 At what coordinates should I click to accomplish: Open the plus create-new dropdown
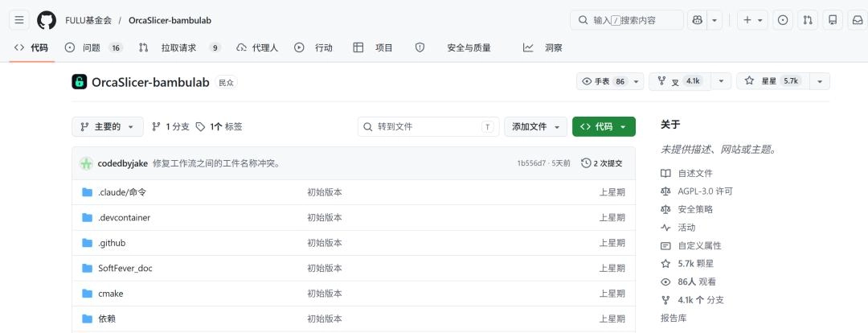(752, 20)
